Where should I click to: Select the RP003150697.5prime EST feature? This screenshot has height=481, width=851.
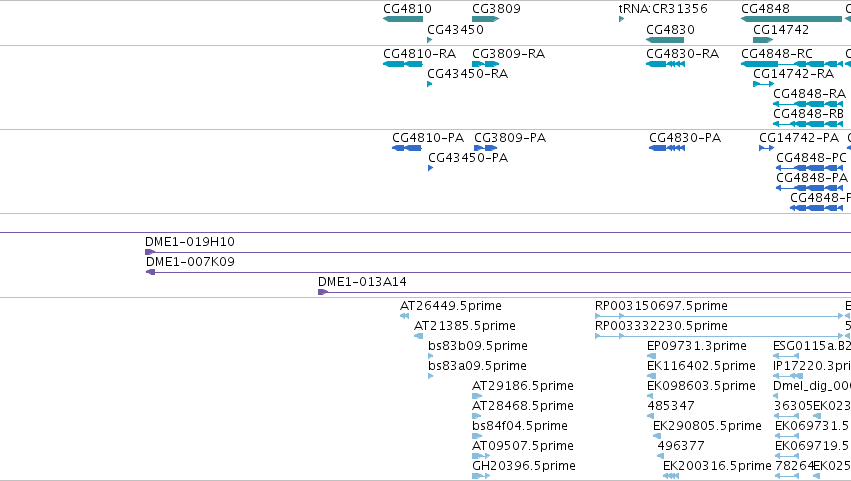click(719, 316)
